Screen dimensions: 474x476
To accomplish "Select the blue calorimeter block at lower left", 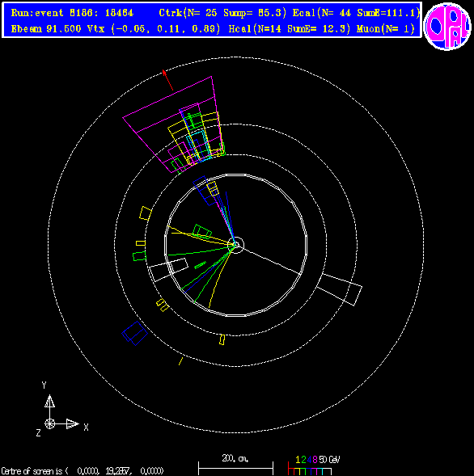I will point(134,333).
